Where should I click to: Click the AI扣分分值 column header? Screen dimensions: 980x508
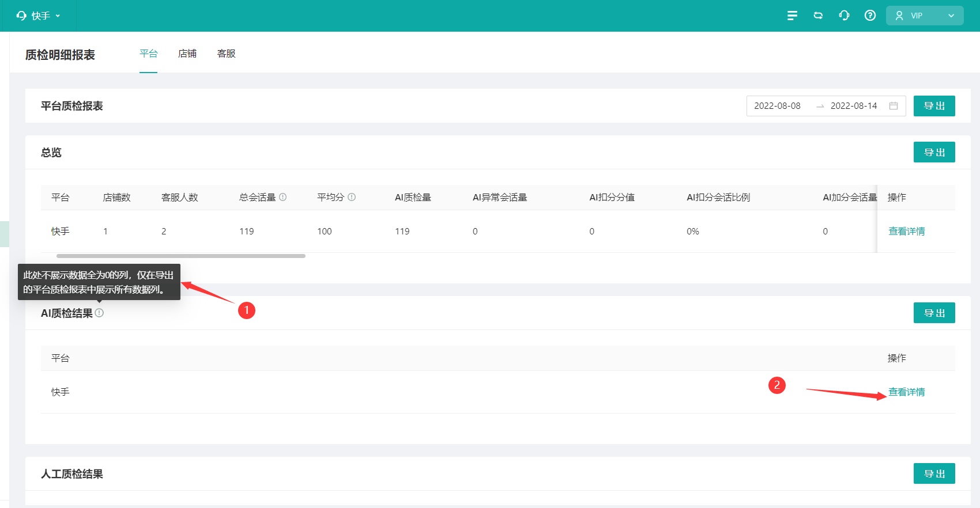pyautogui.click(x=612, y=197)
